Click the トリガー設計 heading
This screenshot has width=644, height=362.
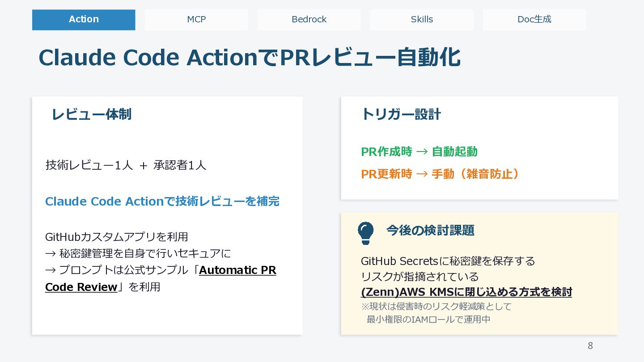click(401, 114)
